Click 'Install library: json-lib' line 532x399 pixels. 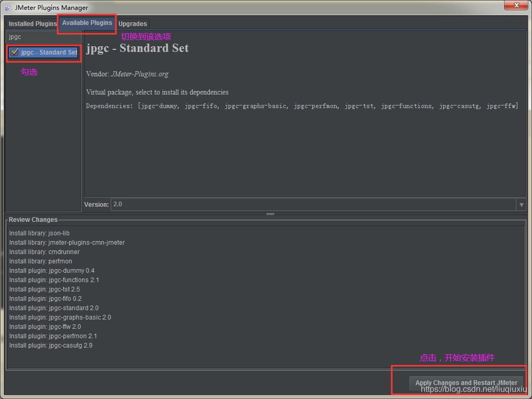(x=39, y=233)
